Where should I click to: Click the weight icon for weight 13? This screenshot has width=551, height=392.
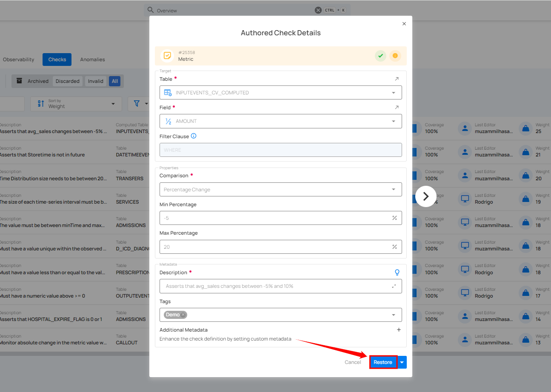click(525, 339)
